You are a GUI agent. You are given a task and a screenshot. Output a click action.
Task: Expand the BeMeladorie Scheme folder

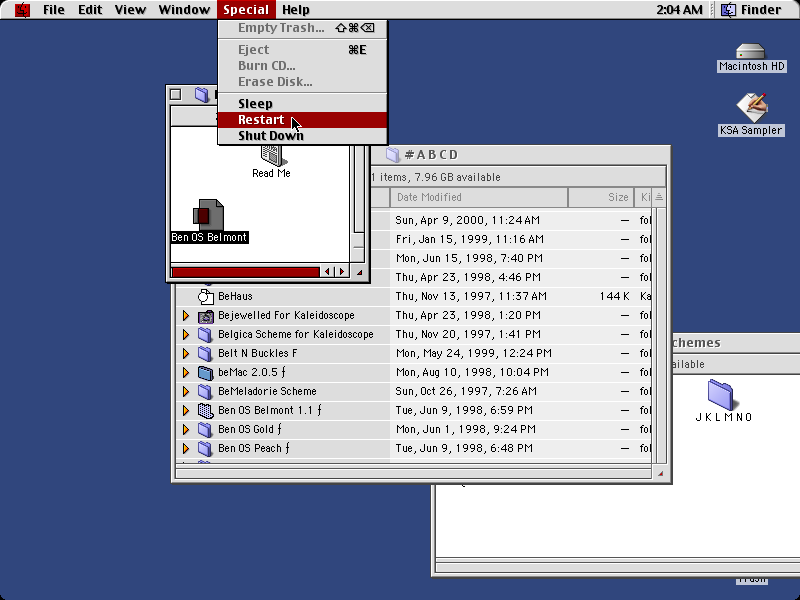[x=186, y=392]
